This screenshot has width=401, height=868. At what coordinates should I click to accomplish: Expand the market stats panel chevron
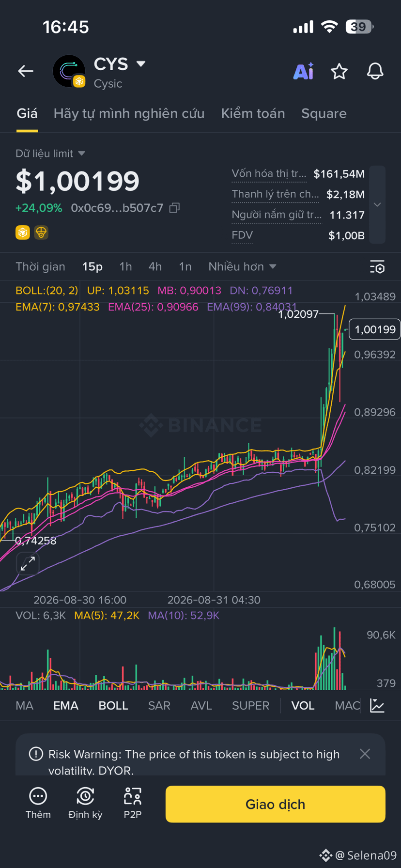tap(377, 204)
